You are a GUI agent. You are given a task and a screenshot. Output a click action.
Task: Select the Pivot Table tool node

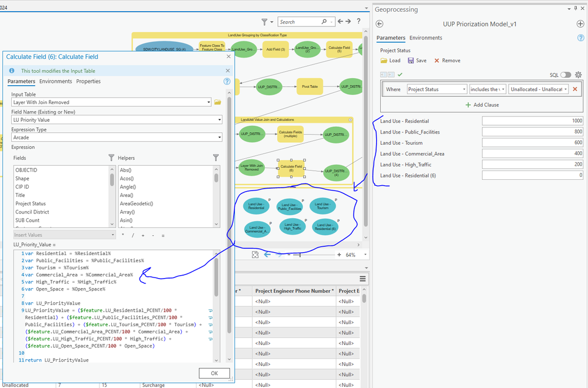click(310, 86)
